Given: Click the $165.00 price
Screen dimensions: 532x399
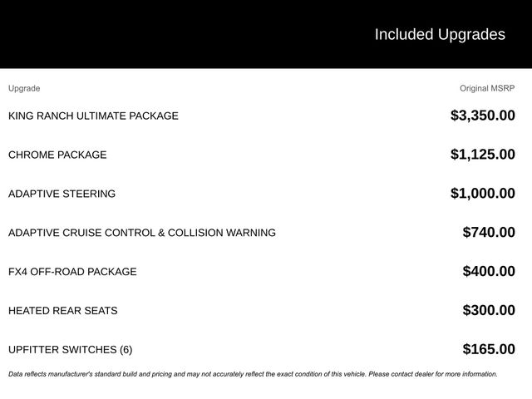Looking at the screenshot, I should click(489, 350).
